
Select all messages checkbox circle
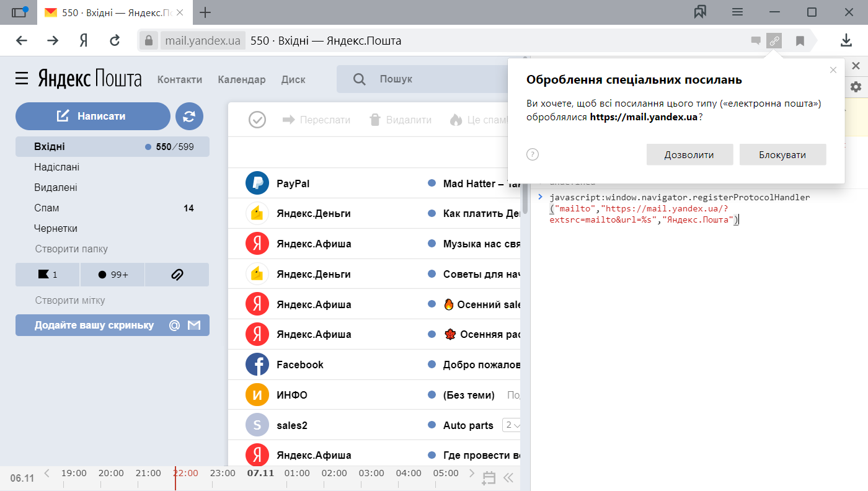pos(257,120)
